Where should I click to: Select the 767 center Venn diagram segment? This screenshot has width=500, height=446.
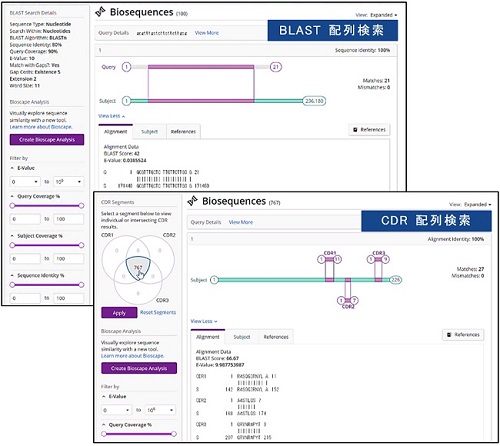(x=138, y=268)
